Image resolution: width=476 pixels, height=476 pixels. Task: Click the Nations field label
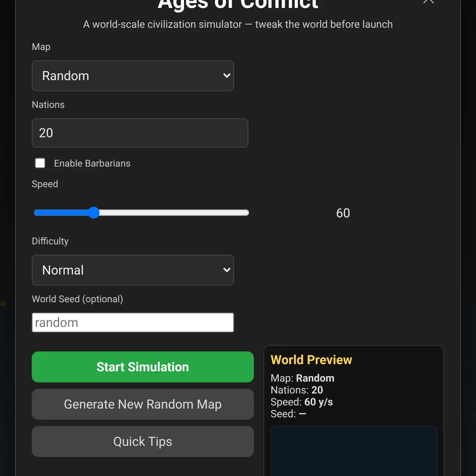click(x=48, y=105)
